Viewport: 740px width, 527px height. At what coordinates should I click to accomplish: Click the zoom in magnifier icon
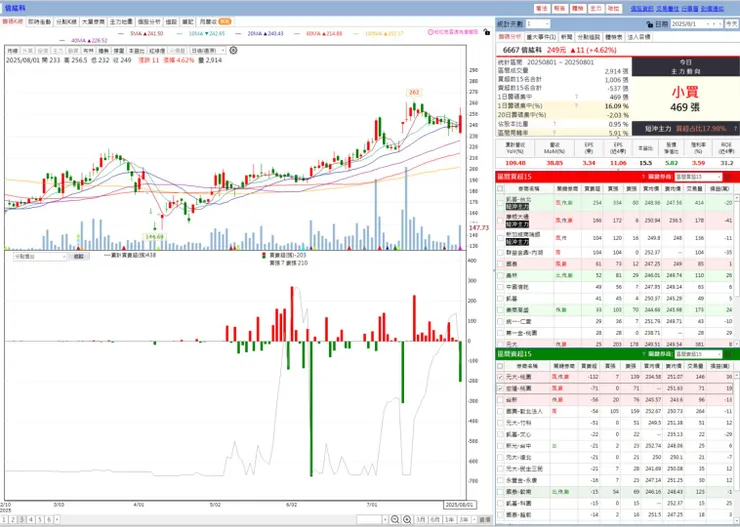[408, 519]
